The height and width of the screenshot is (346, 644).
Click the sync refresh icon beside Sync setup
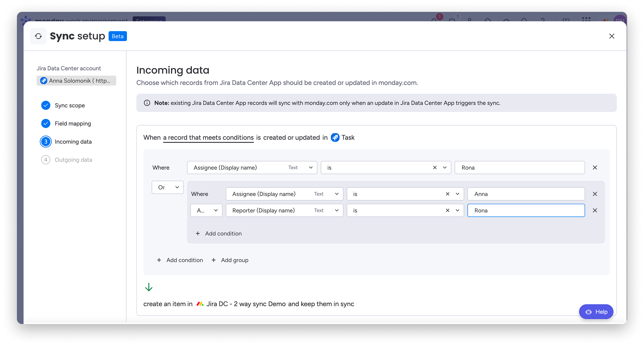click(38, 36)
